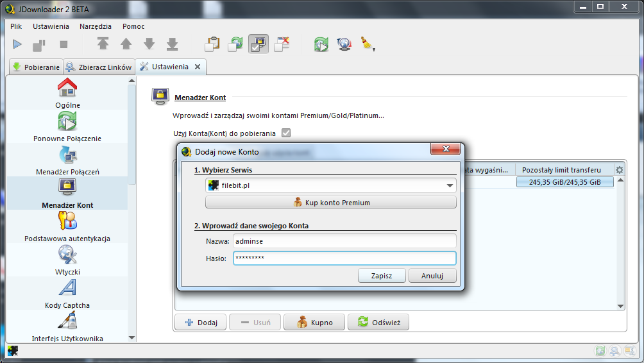Image resolution: width=644 pixels, height=363 pixels.
Task: Click the toolbar icon with red X
Action: pos(282,44)
